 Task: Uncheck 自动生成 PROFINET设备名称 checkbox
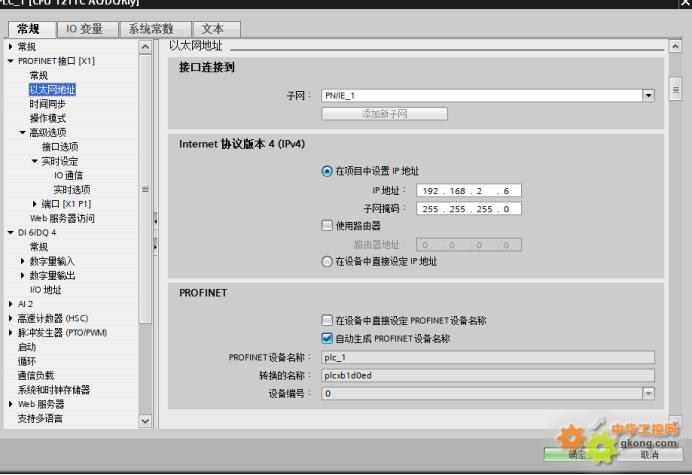[327, 338]
